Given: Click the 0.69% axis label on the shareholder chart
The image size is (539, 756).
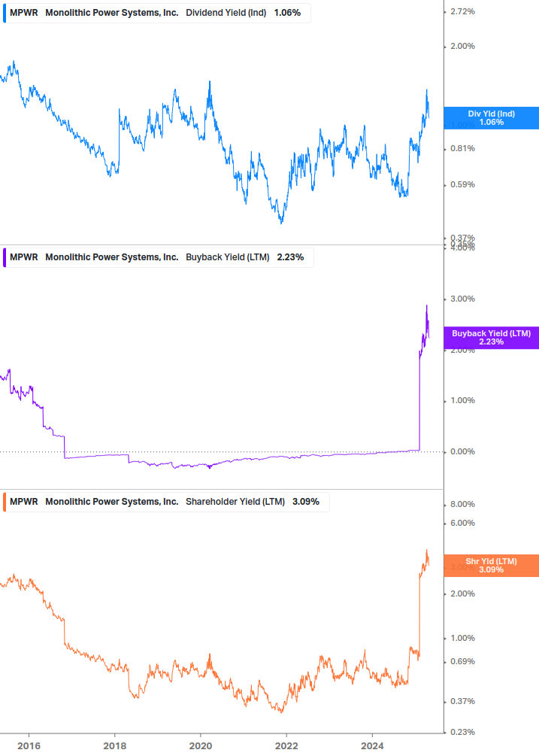Looking at the screenshot, I should click(462, 661).
